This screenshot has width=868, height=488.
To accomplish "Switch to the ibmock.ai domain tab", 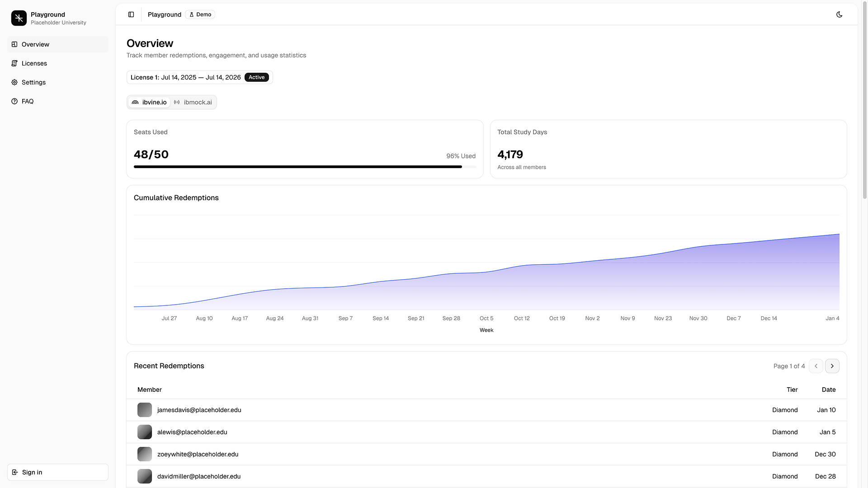I will point(193,102).
